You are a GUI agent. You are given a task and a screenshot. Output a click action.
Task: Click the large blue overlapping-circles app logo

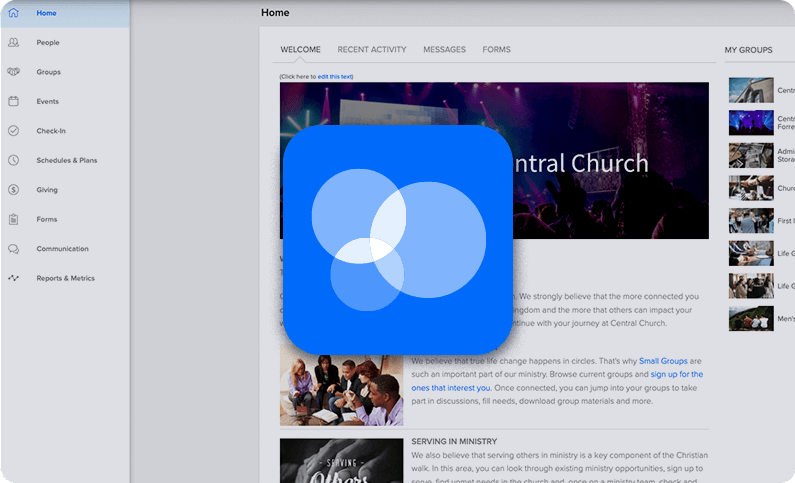pos(398,240)
